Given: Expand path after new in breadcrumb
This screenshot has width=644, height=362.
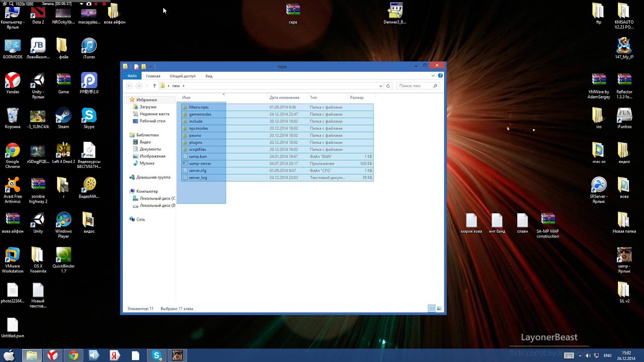Looking at the screenshot, I should [x=184, y=86].
